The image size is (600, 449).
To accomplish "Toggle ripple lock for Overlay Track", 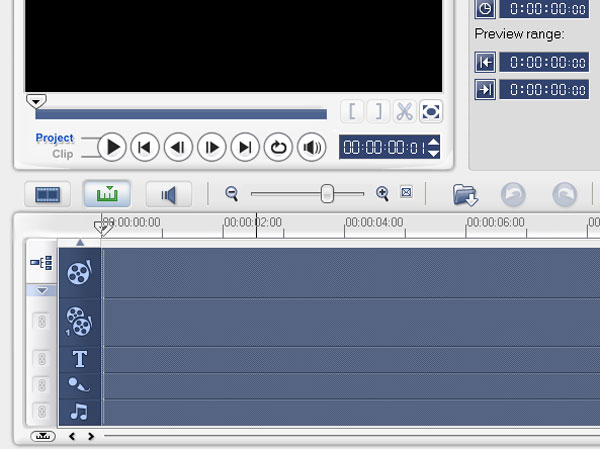I will pos(42,322).
